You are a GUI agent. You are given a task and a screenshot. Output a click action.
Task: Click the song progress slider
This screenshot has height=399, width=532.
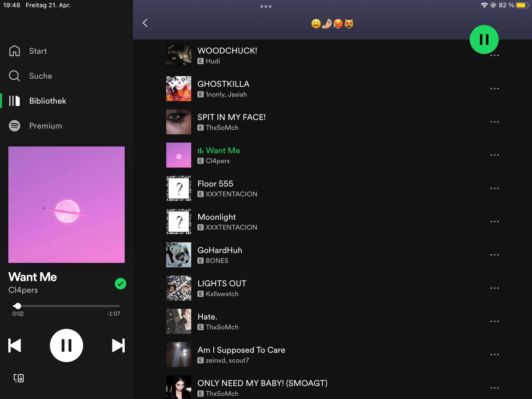click(x=66, y=306)
